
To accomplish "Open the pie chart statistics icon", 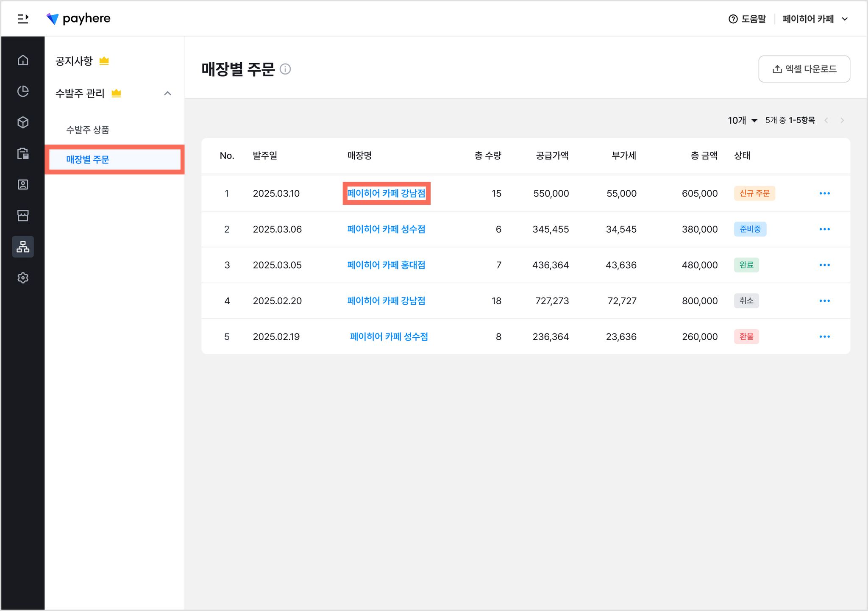I will tap(23, 91).
